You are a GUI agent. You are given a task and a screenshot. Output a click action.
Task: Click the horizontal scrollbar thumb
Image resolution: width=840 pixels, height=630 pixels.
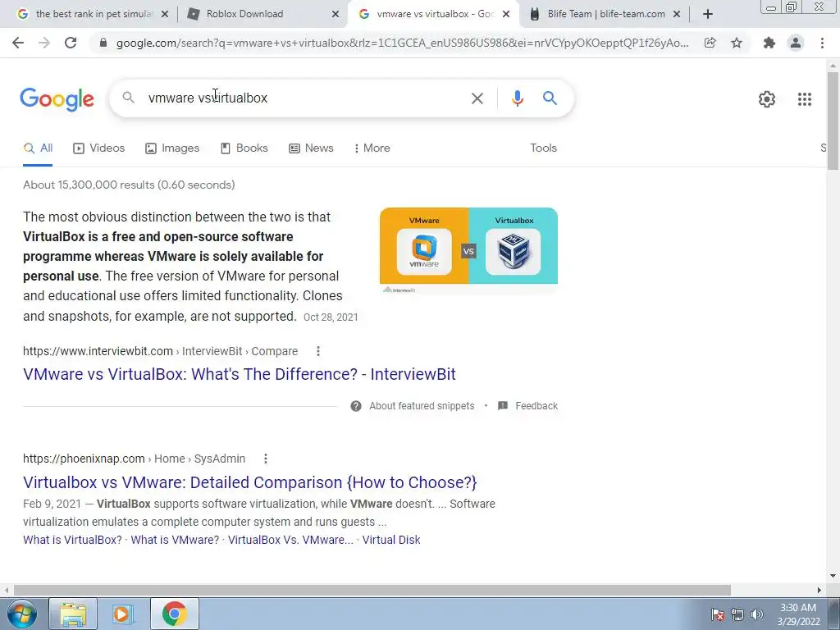coord(372,590)
